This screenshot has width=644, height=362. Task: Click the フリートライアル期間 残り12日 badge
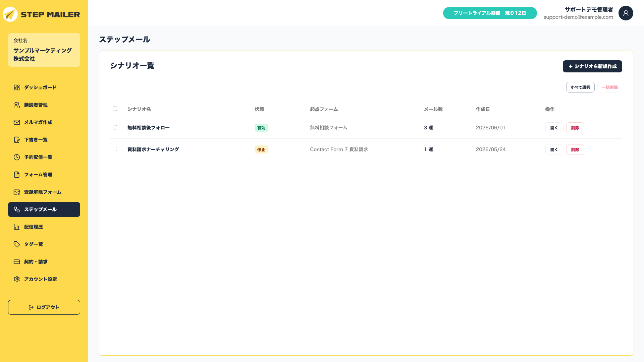490,13
